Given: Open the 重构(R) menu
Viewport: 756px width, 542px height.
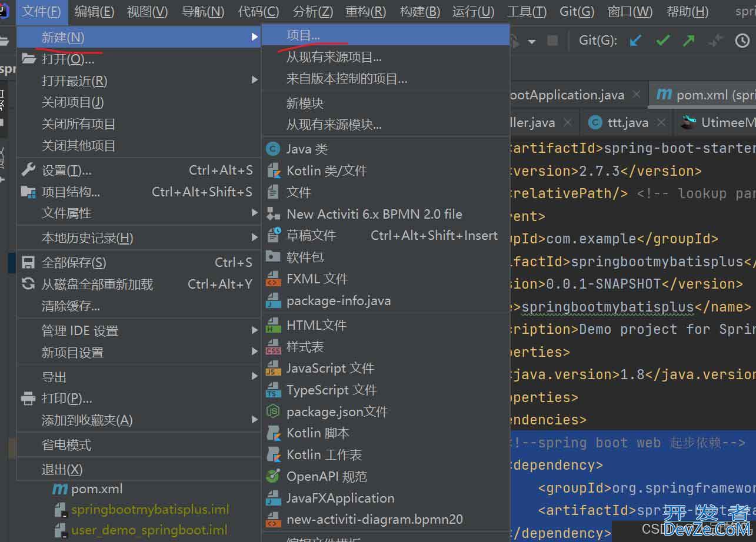Looking at the screenshot, I should click(366, 11).
